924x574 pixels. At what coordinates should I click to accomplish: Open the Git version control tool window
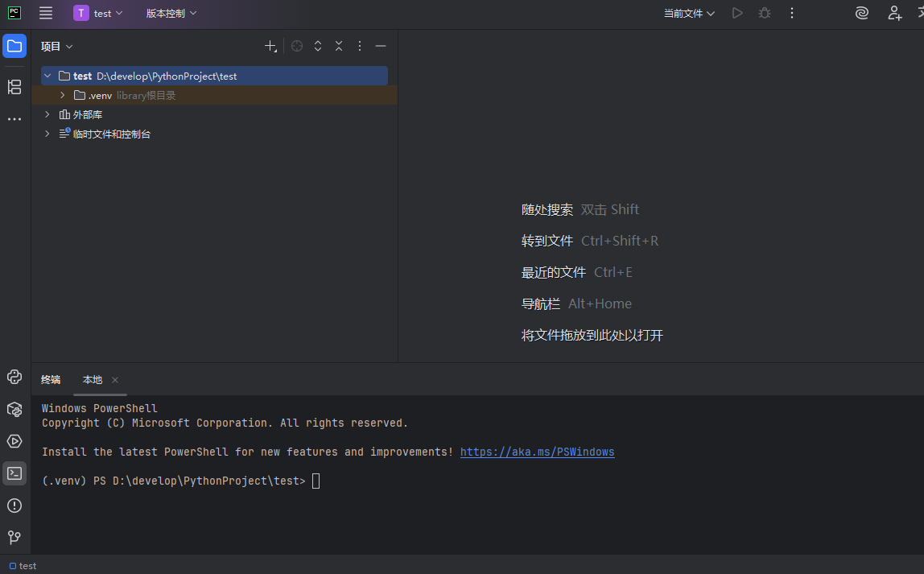(14, 537)
